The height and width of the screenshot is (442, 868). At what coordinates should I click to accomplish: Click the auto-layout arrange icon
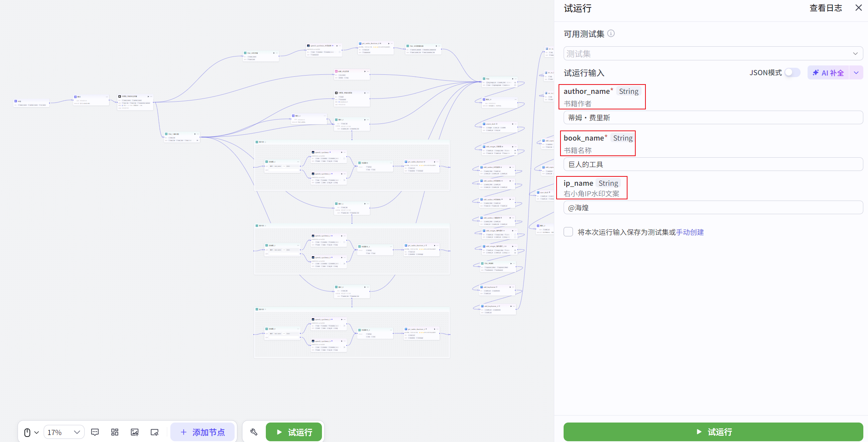(x=114, y=432)
